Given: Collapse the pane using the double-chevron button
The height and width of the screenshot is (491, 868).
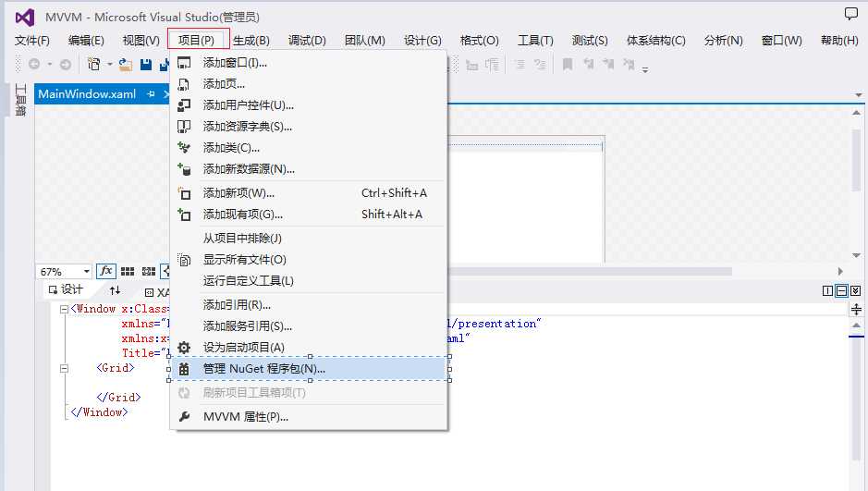Looking at the screenshot, I should [856, 290].
